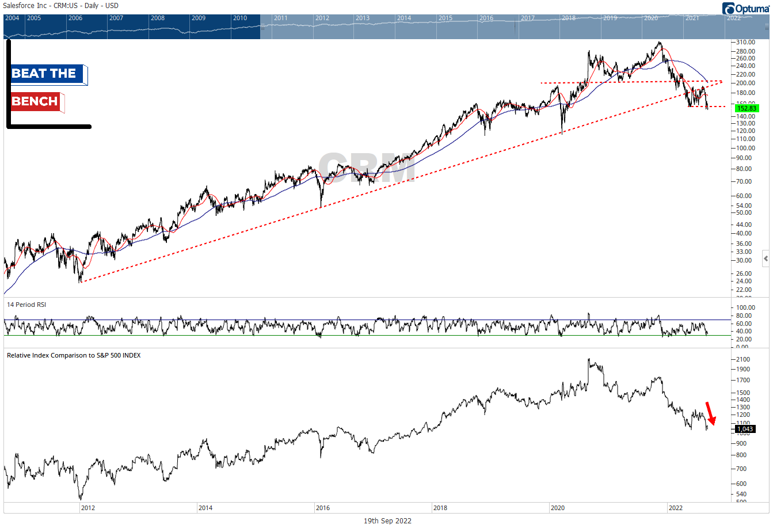Click 2018 on the bottom date axis
The height and width of the screenshot is (532, 773).
coord(440,508)
